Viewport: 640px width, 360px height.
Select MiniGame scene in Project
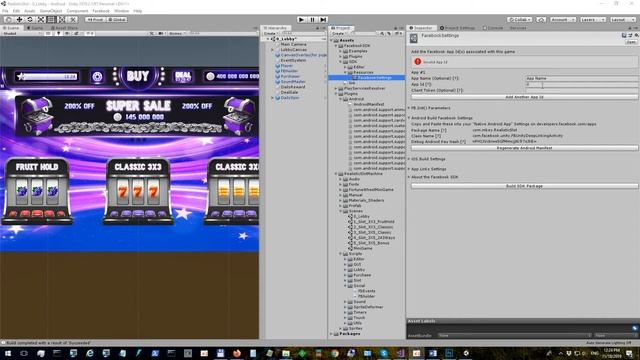pos(363,248)
